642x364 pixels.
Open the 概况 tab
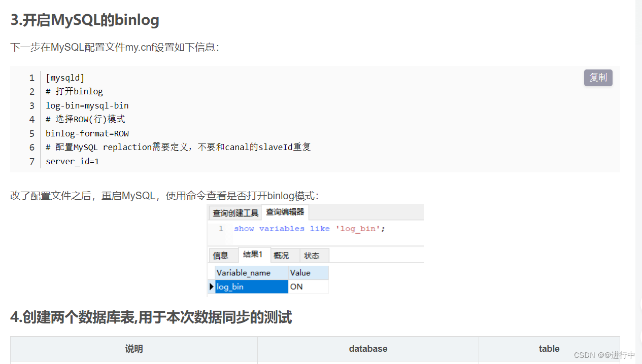coord(281,256)
